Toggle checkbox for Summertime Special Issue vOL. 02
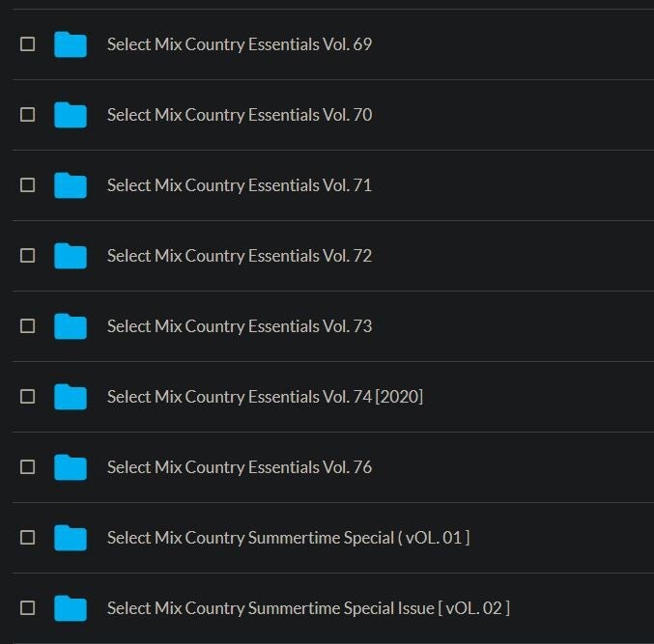Image resolution: width=654 pixels, height=644 pixels. click(28, 608)
